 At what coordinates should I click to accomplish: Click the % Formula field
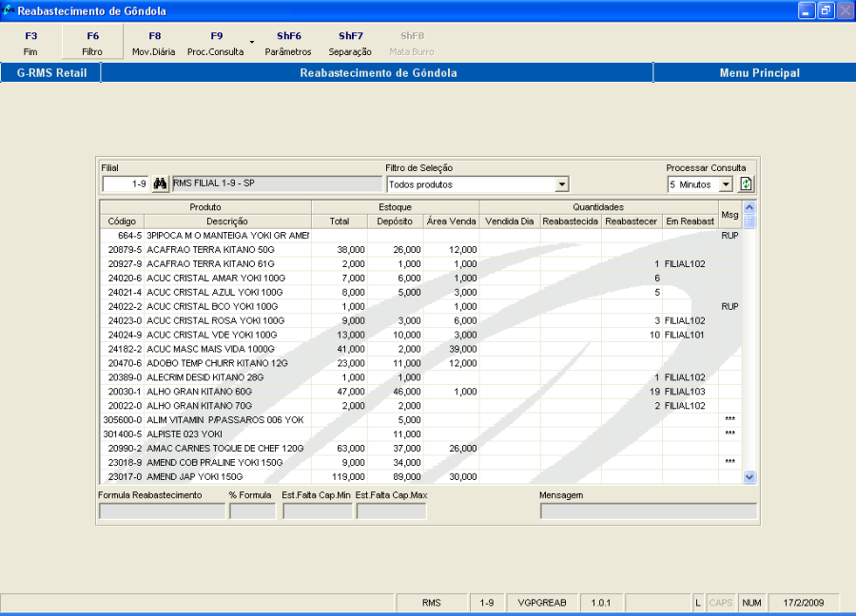pyautogui.click(x=253, y=511)
